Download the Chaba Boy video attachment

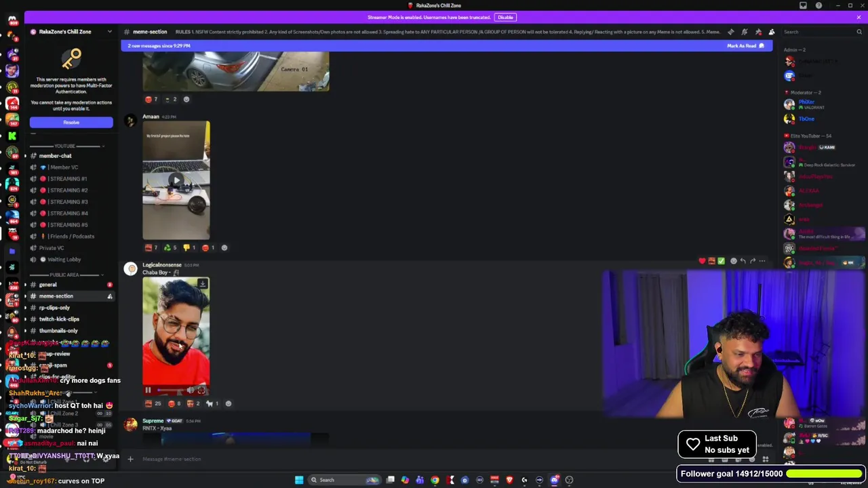tap(202, 284)
